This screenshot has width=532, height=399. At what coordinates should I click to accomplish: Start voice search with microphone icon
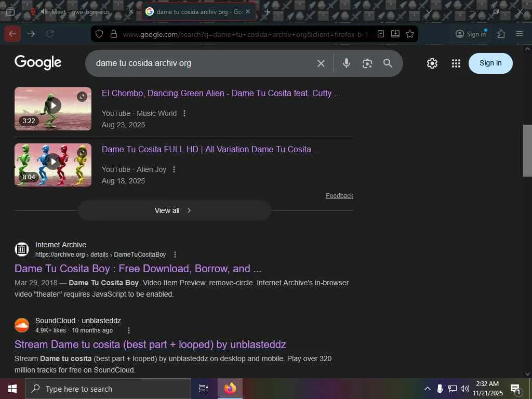coord(346,63)
